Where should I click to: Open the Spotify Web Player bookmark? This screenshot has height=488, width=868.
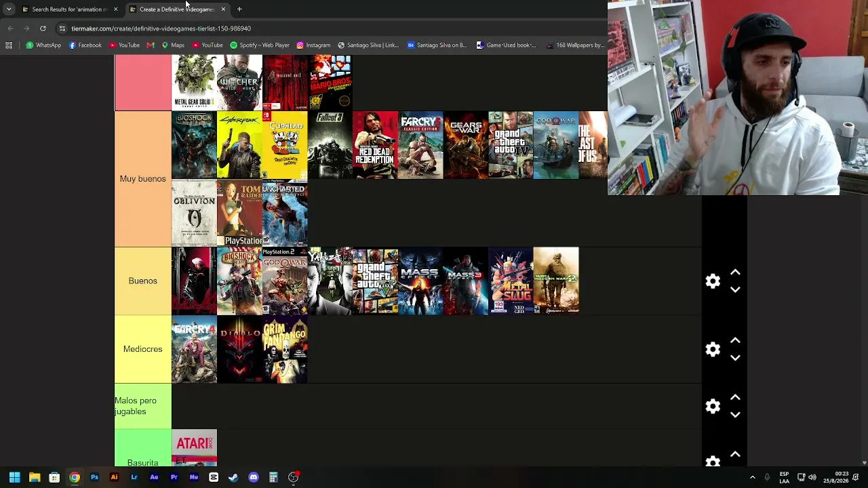[x=260, y=45]
